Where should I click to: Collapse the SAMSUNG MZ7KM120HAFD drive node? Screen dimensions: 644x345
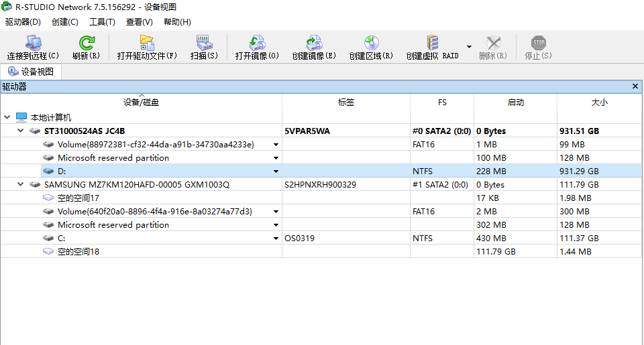pos(21,184)
